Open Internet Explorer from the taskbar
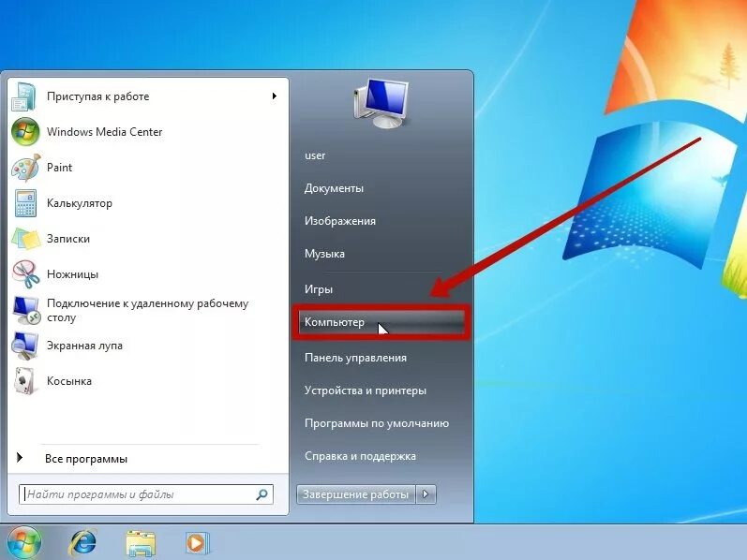The width and height of the screenshot is (747, 560). click(82, 543)
